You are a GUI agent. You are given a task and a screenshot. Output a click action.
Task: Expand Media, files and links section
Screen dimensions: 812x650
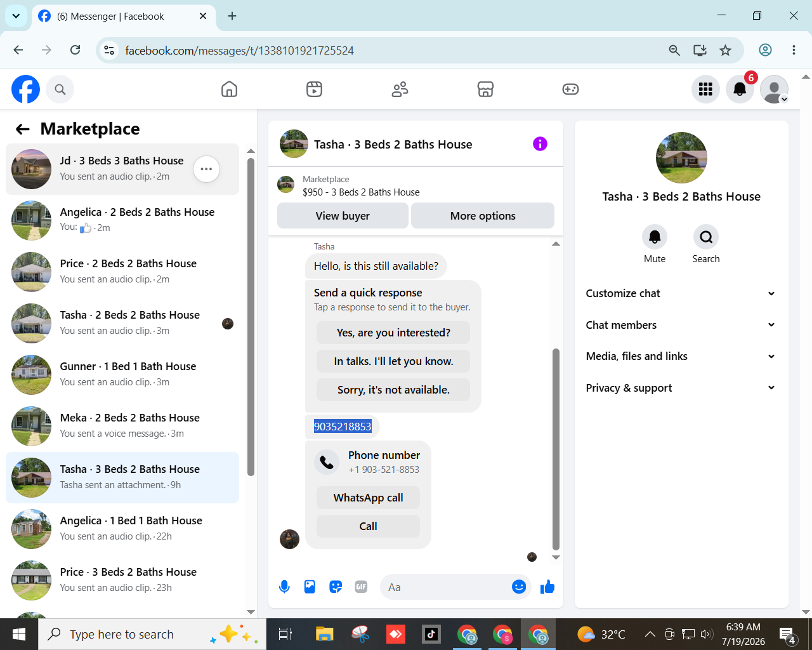pyautogui.click(x=681, y=356)
